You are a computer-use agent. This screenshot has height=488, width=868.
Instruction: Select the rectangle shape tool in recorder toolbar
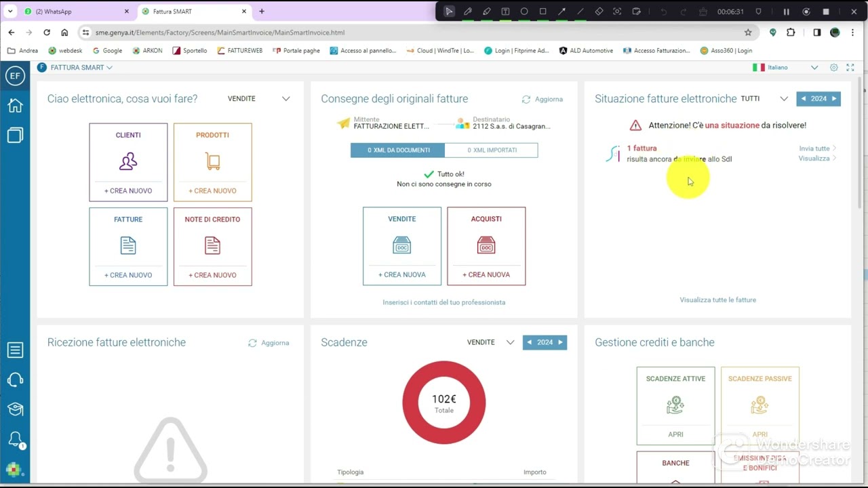tap(543, 12)
